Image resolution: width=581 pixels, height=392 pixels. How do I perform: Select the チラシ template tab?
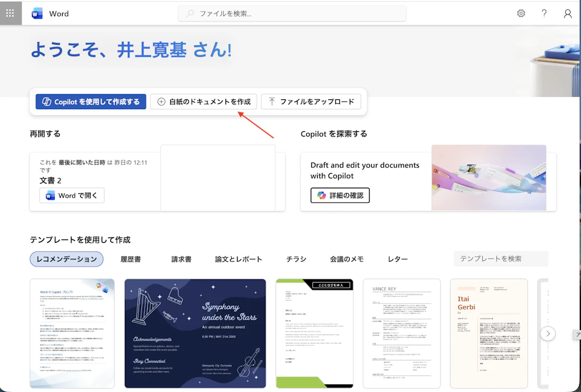click(296, 259)
